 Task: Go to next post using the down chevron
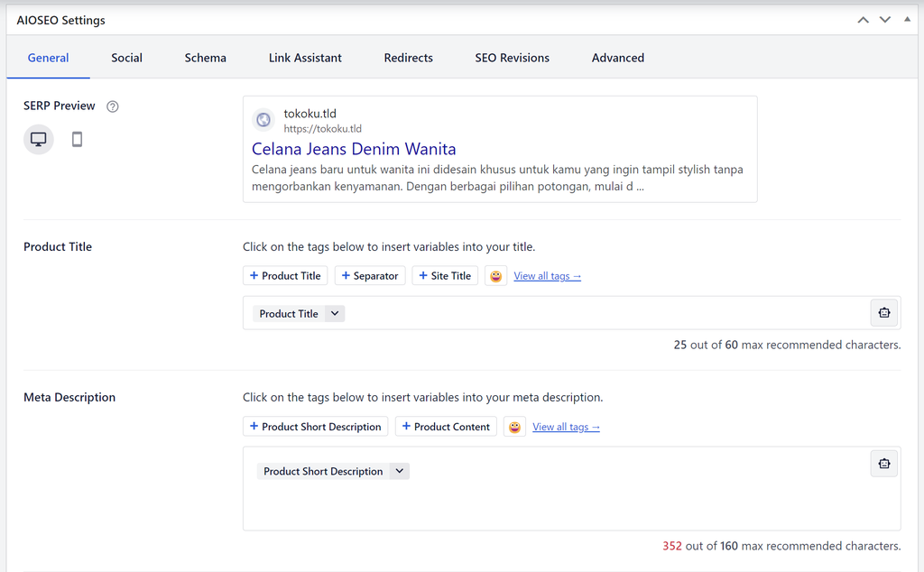[x=884, y=19]
